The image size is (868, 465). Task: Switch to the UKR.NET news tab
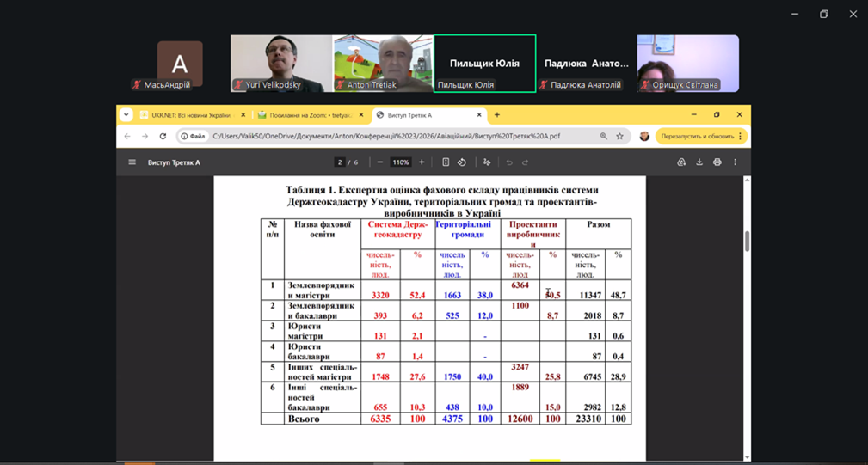(191, 115)
